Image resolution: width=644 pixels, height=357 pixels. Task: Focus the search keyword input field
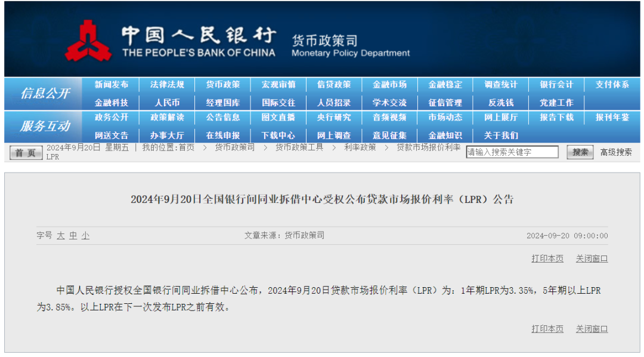coord(512,152)
